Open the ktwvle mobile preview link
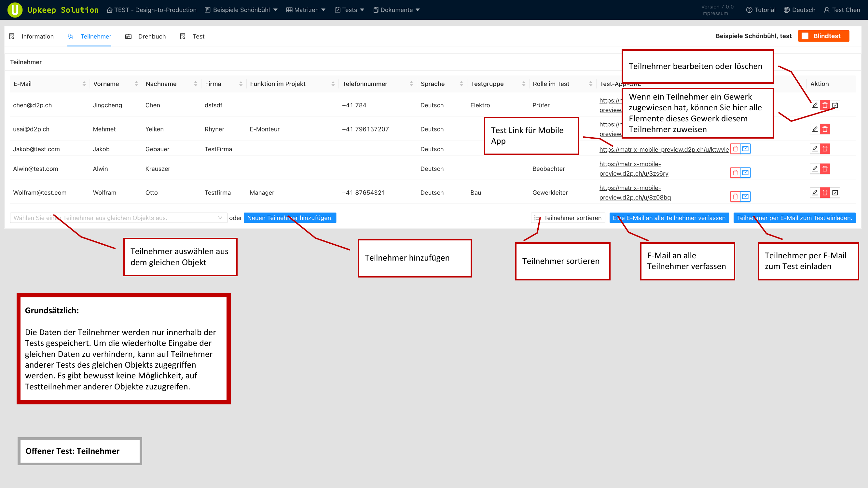Screen dimensions: 868x488 pyautogui.click(x=664, y=150)
